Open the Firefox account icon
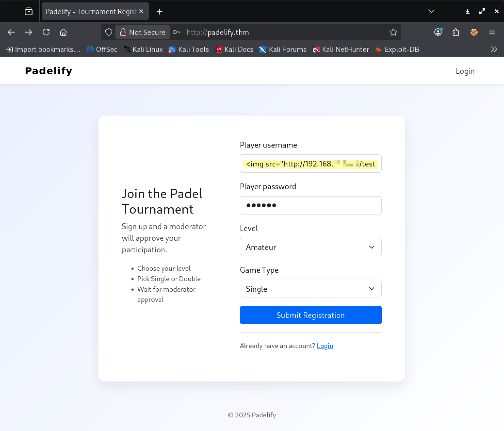This screenshot has height=431, width=504. pos(438,32)
